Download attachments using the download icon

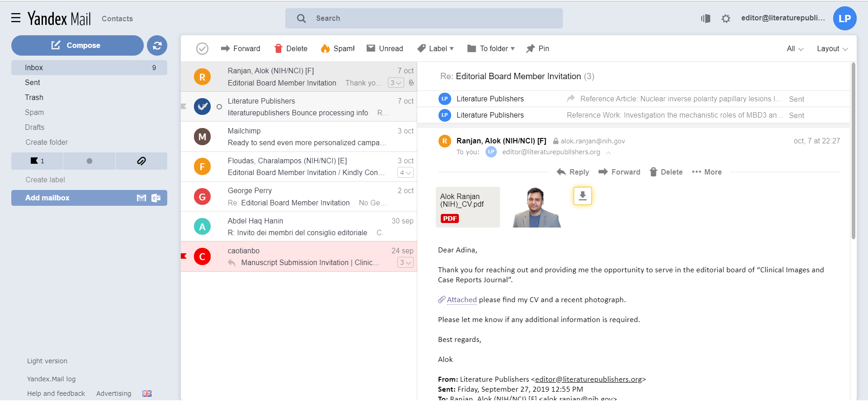582,196
